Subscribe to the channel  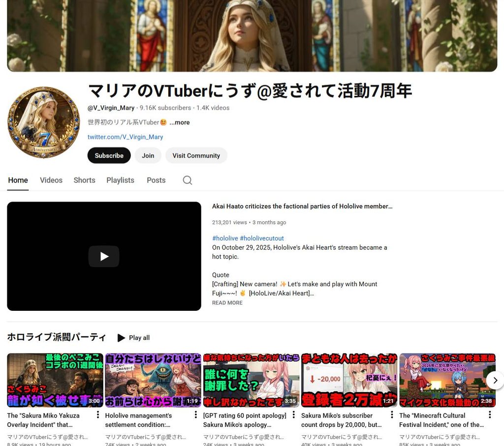[109, 155]
